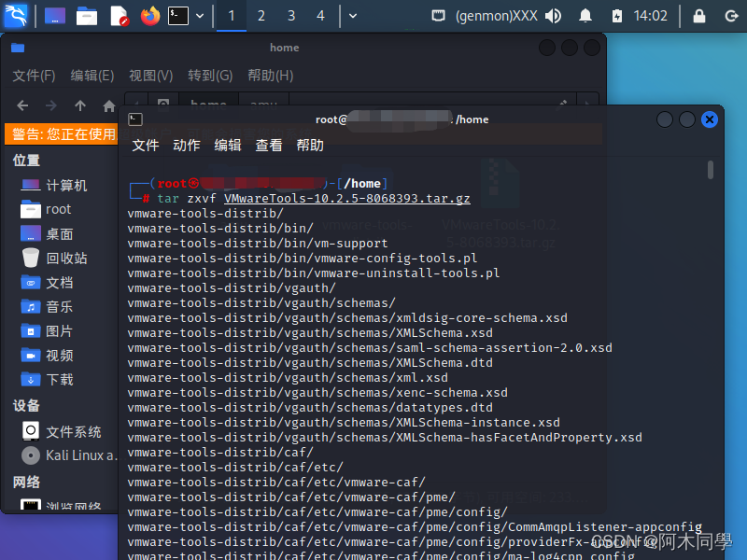Open the 转到(G) menu in file manager
The image size is (747, 560).
(x=210, y=76)
